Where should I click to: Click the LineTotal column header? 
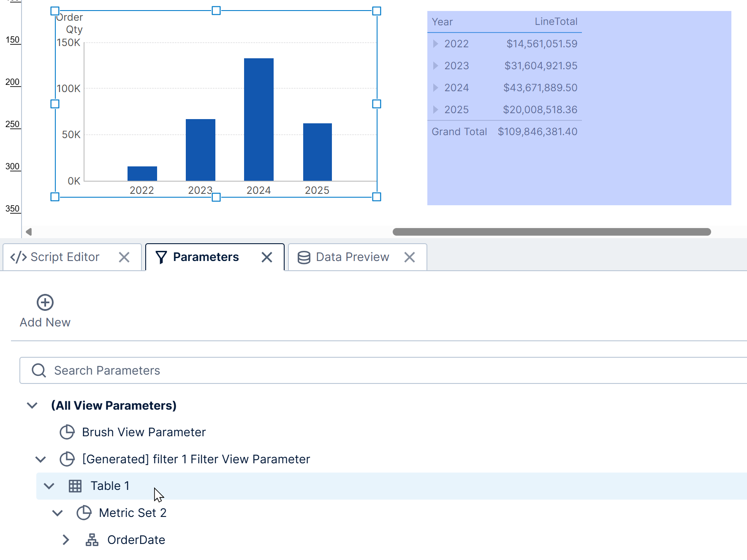(556, 22)
